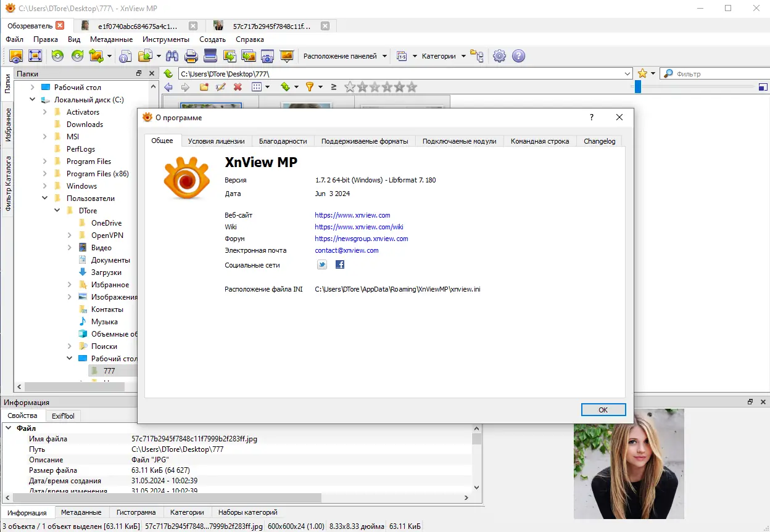The width and height of the screenshot is (770, 532).
Task: Open the Гистограмма bottom tab
Action: tap(136, 512)
